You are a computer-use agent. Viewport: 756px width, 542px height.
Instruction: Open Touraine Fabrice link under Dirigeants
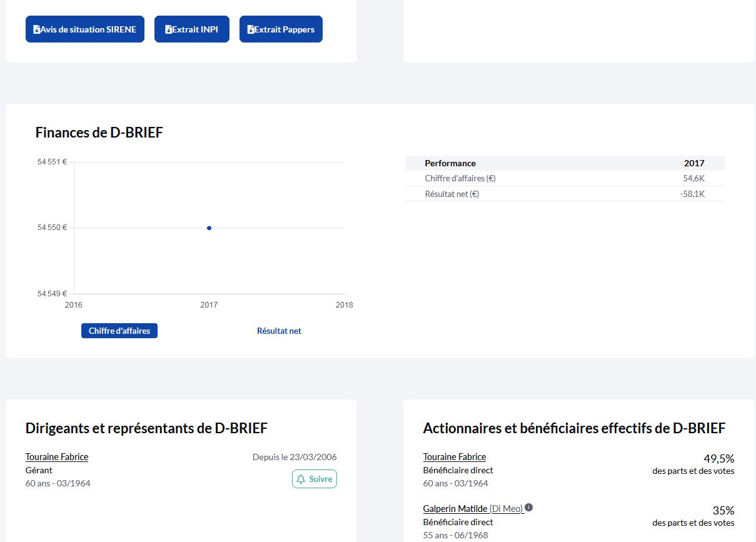[57, 457]
